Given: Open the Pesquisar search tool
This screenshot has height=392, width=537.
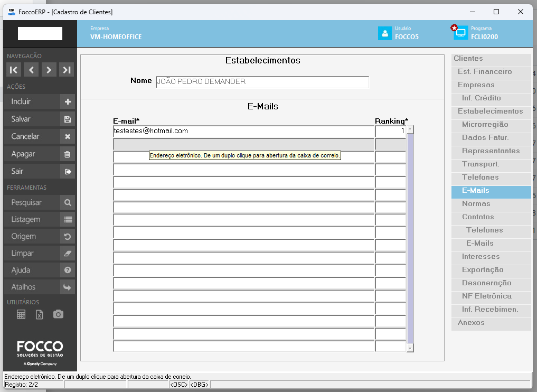Looking at the screenshot, I should pyautogui.click(x=39, y=202).
